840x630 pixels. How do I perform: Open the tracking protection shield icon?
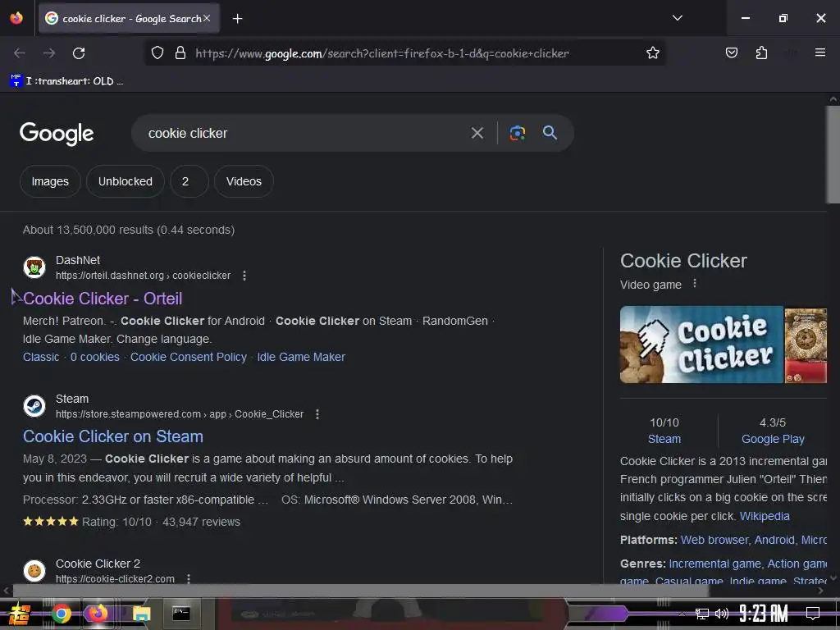157,53
